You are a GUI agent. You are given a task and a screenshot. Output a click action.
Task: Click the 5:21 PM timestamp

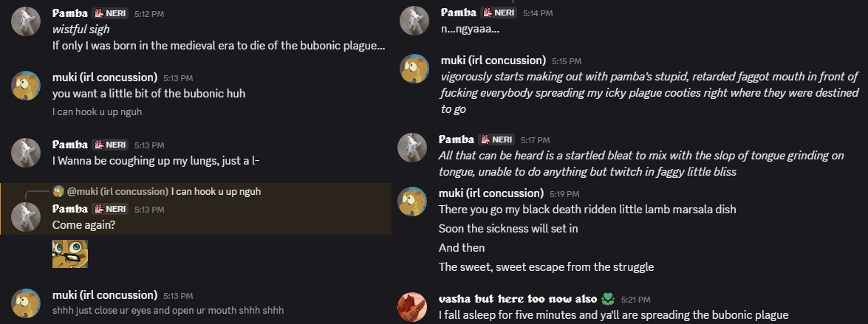(635, 300)
